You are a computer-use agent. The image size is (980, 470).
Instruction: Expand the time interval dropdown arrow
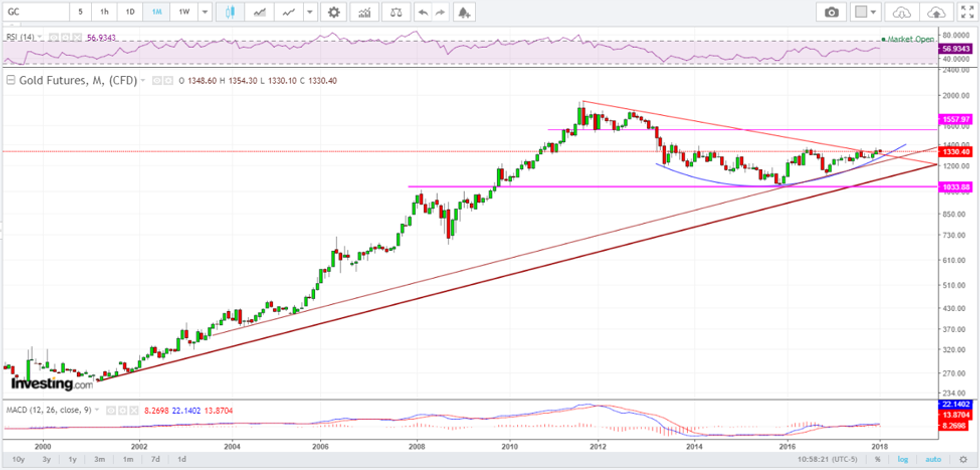[x=205, y=12]
